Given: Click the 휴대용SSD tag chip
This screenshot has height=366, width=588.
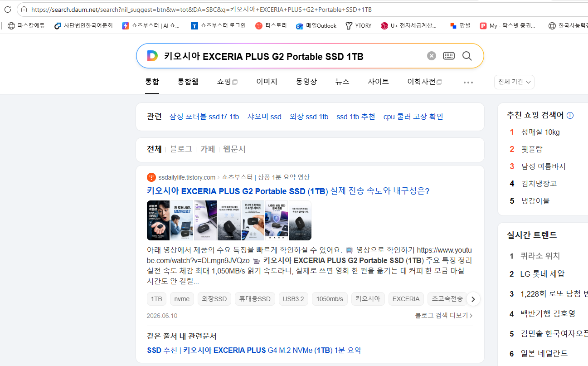Looking at the screenshot, I should click(255, 299).
